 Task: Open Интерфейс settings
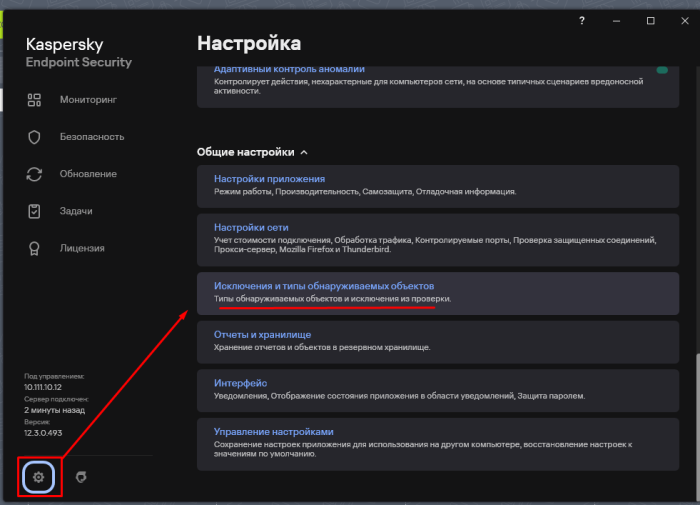[x=240, y=383]
